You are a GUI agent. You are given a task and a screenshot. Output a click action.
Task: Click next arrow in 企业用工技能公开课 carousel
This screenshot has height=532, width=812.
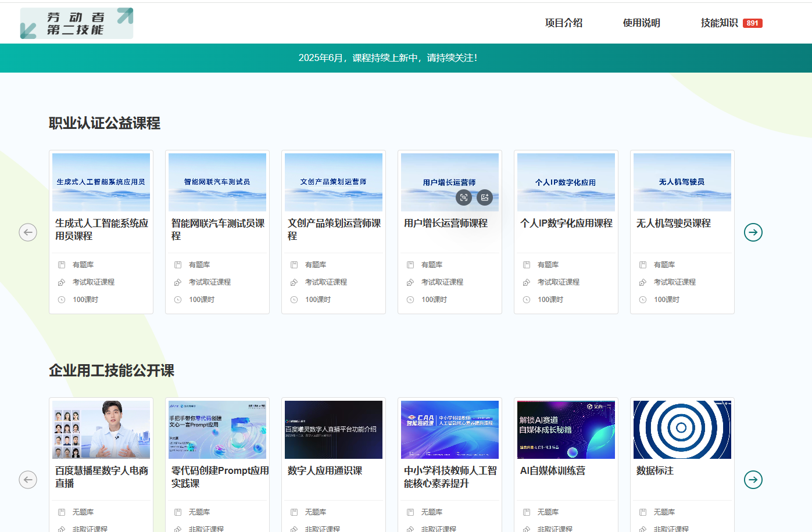(753, 480)
